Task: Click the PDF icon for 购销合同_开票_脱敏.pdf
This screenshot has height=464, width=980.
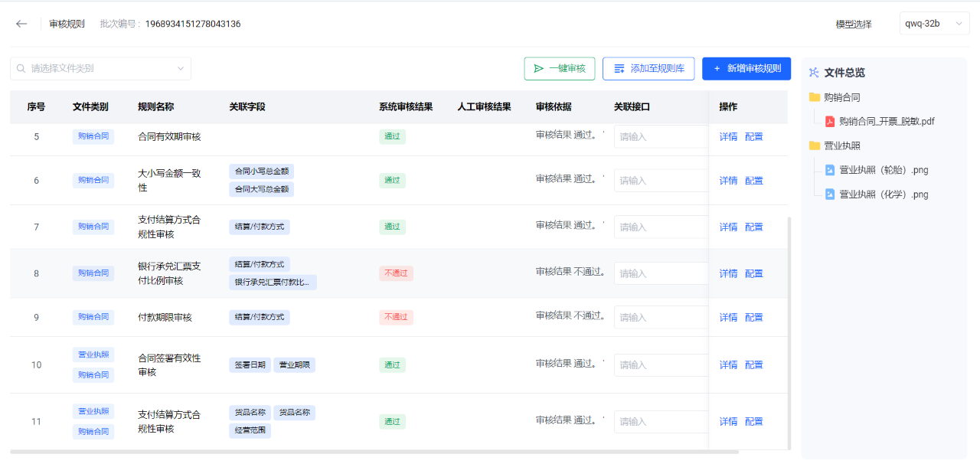Action: (830, 121)
